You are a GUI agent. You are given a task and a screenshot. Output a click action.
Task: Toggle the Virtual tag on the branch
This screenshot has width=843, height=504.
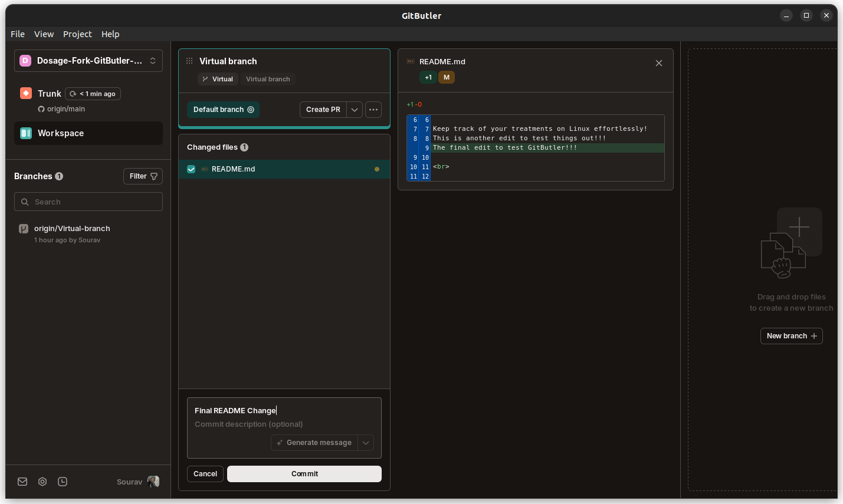(x=218, y=78)
